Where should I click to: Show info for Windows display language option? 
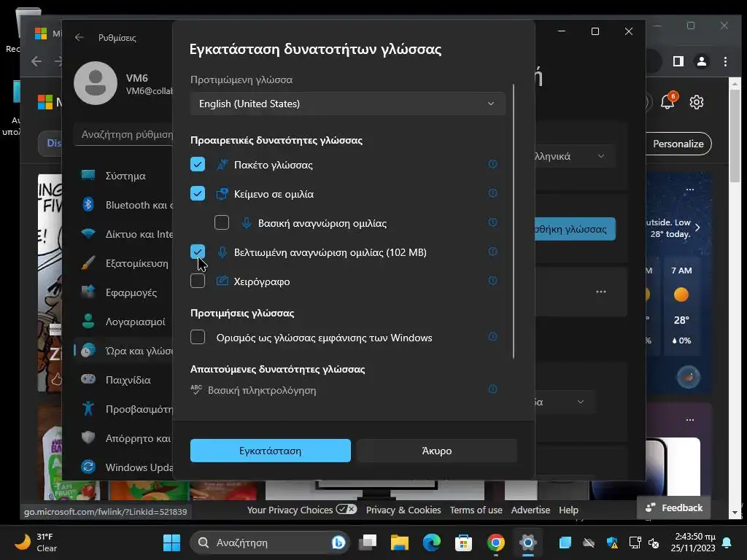(x=492, y=337)
